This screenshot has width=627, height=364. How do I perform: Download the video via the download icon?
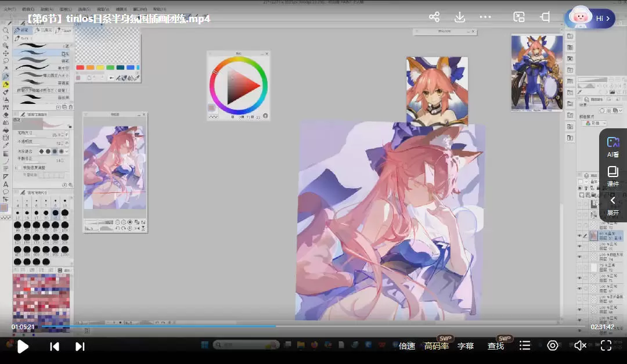tap(460, 17)
